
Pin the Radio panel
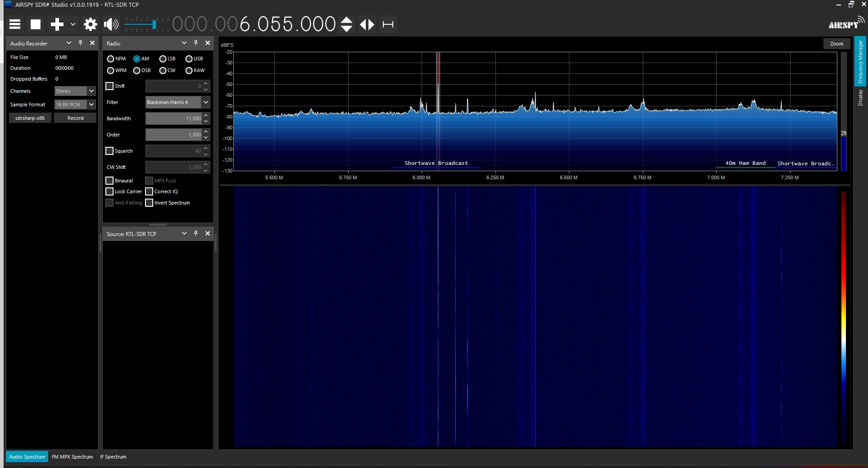point(196,43)
